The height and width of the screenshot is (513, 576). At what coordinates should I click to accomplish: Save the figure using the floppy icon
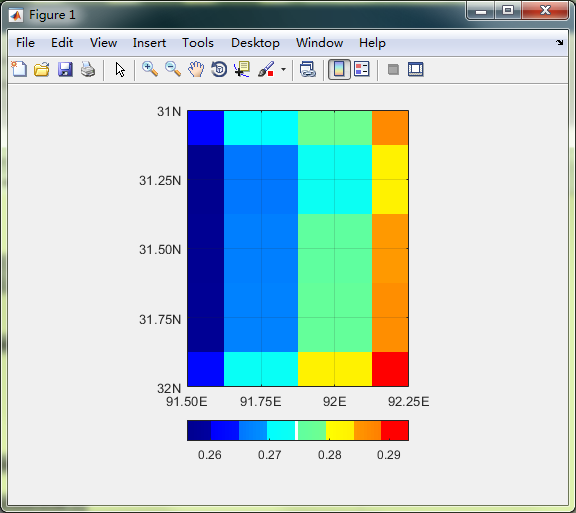[65, 69]
